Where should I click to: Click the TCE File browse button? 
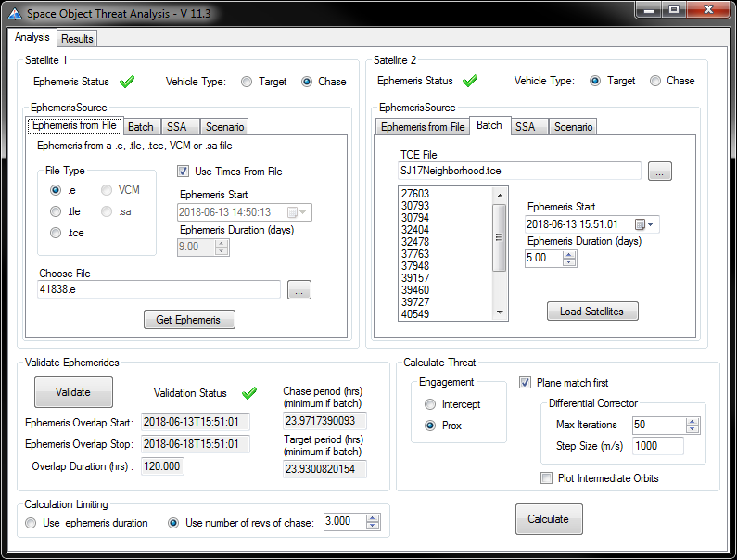[659, 171]
